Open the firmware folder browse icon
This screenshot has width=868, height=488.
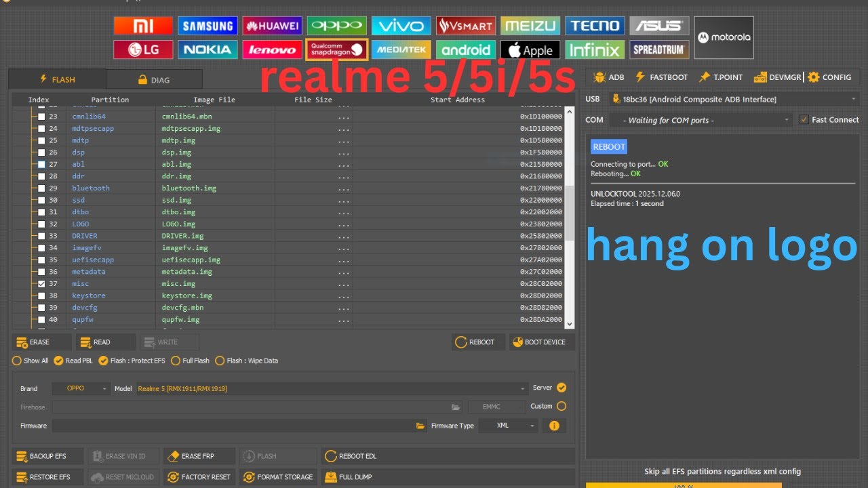420,426
